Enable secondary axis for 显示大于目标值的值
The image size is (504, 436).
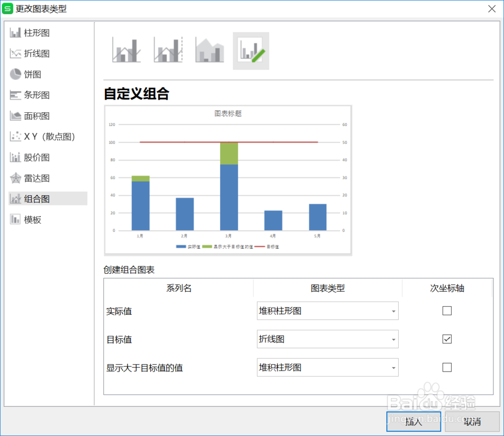447,368
